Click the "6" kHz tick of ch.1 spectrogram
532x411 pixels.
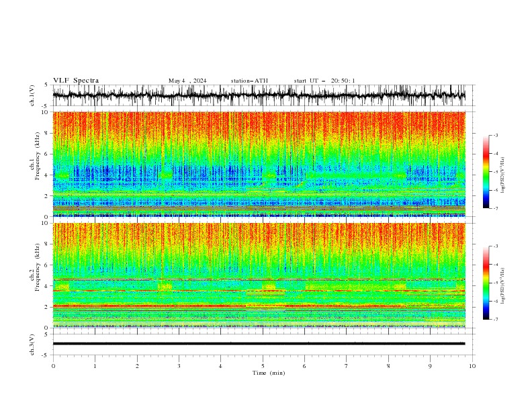pos(48,154)
